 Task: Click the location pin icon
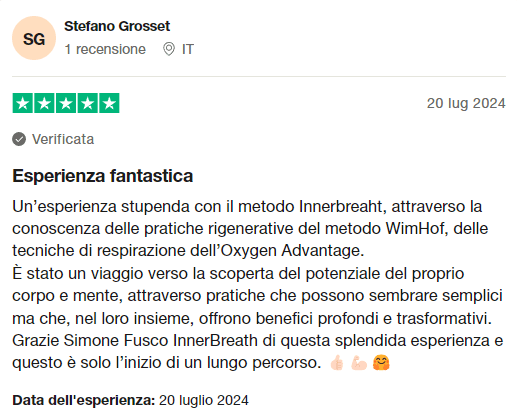[x=169, y=49]
